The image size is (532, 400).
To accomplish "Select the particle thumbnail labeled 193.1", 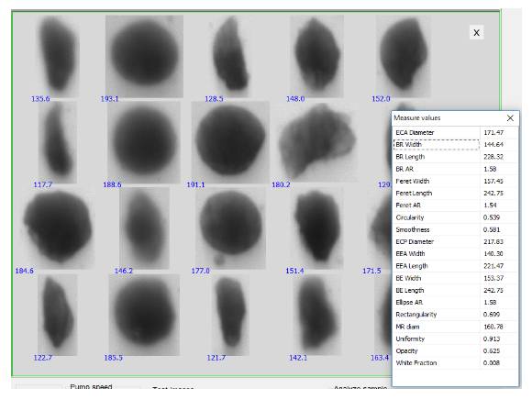I will 144,56.
